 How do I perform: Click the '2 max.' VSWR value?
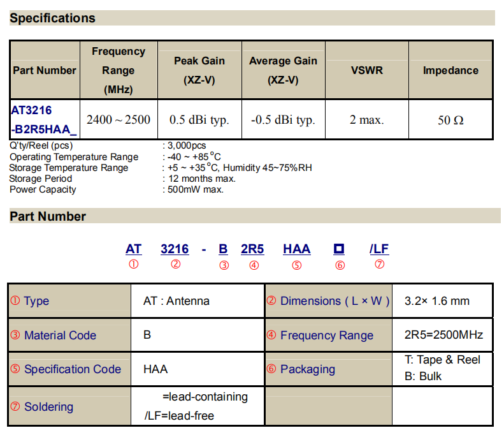(x=367, y=120)
